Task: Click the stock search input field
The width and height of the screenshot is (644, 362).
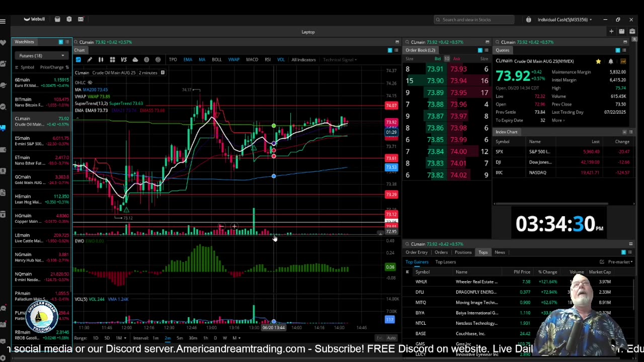Action: (474, 20)
